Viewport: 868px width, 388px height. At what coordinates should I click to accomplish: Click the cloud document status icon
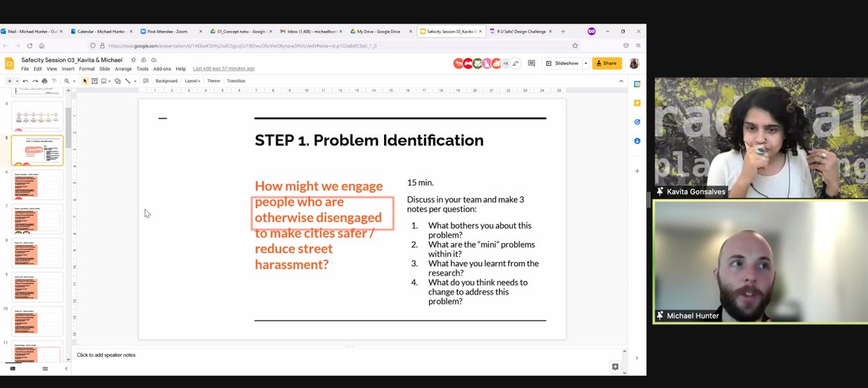click(153, 59)
